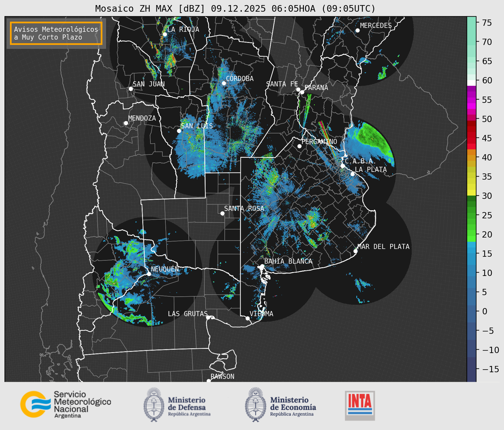Screen dimensions: 504x430
Task: Click the CÓRDOBA city marker dot
Action: point(224,83)
